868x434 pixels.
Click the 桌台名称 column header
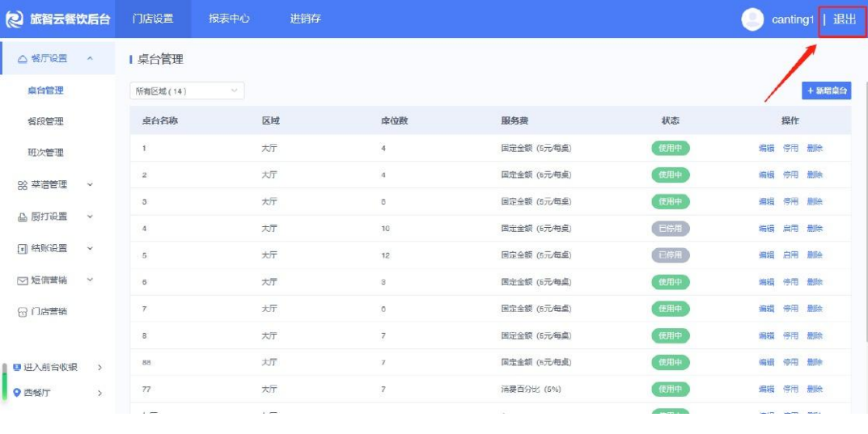pos(160,120)
